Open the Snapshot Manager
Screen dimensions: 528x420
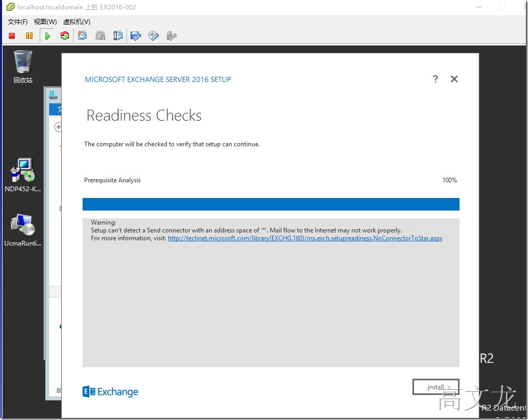[118, 36]
